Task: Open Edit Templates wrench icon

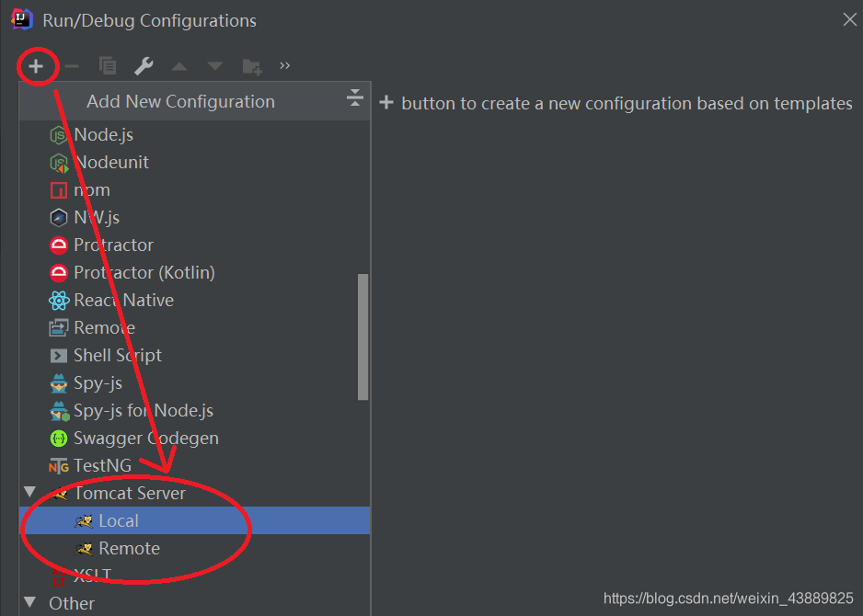Action: 144,66
